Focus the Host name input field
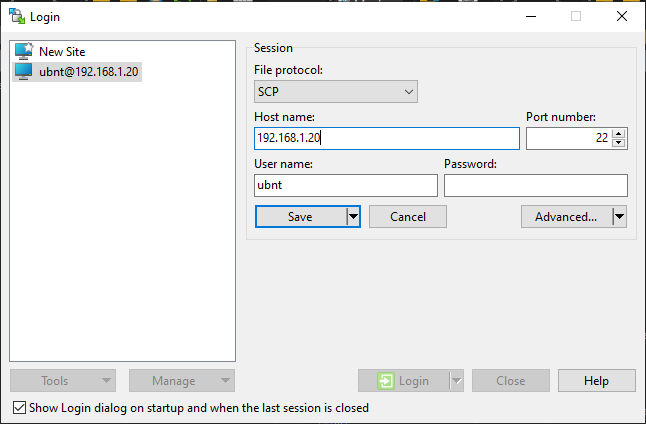 (386, 138)
